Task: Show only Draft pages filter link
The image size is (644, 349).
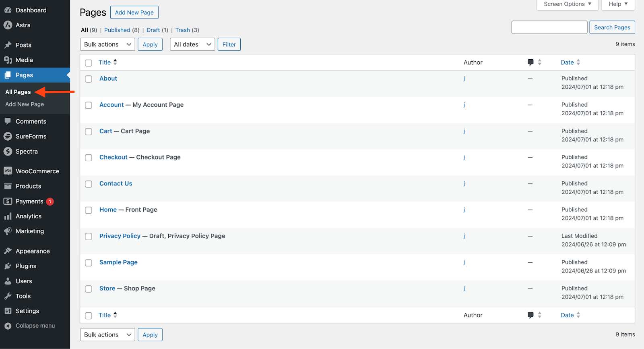Action: pos(153,30)
